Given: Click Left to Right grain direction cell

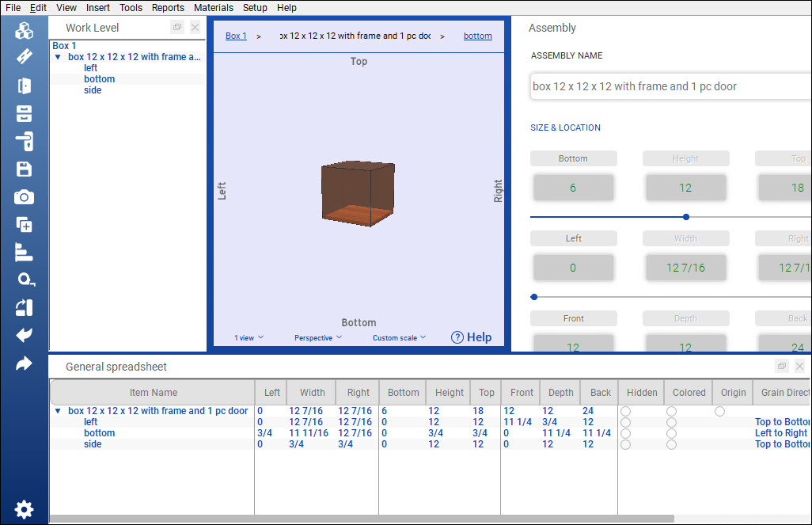Looking at the screenshot, I should point(781,433).
